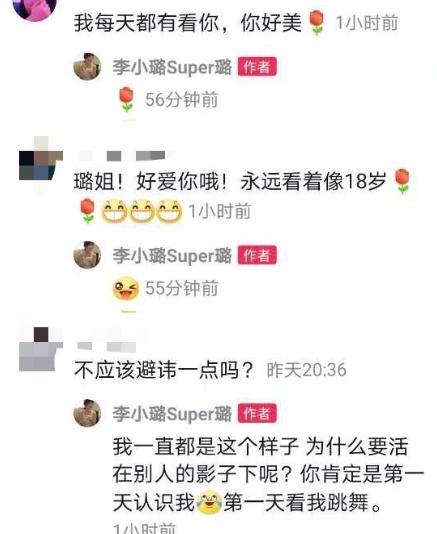Open the purple avatar of the top commenter
Image resolution: width=437 pixels, height=534 pixels.
[35, 9]
